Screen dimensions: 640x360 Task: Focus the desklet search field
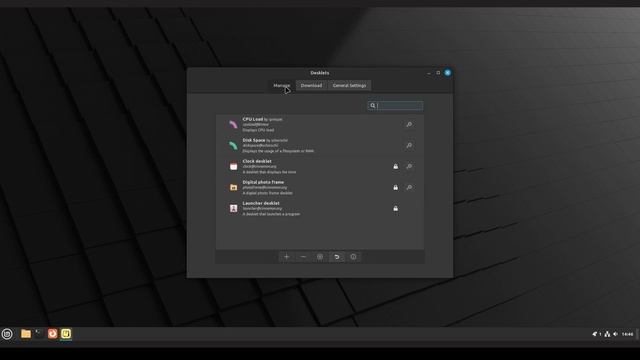point(395,106)
